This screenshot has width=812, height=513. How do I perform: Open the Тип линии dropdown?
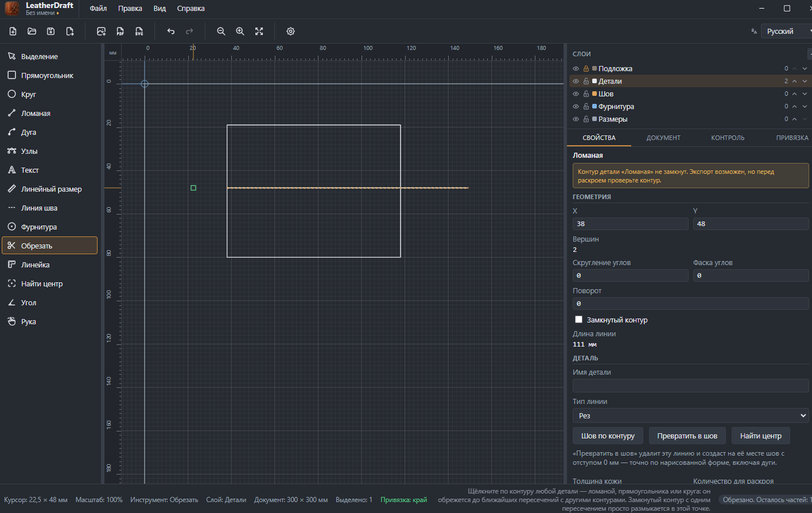click(691, 415)
